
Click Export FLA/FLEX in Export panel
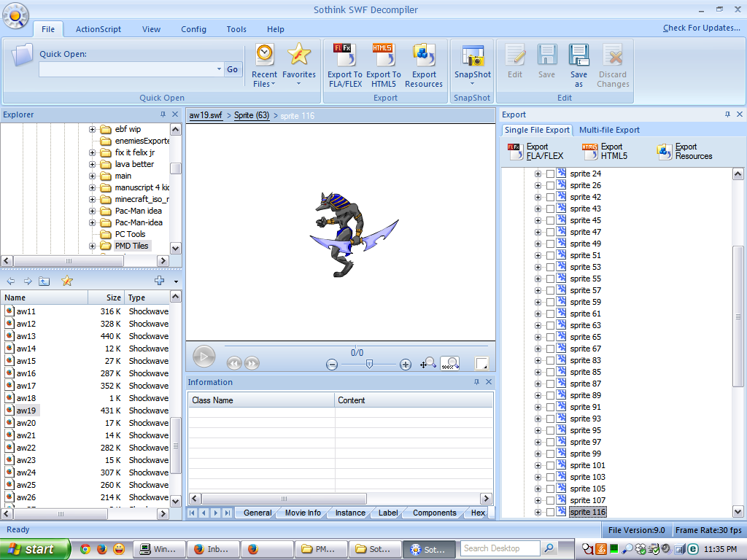click(535, 152)
